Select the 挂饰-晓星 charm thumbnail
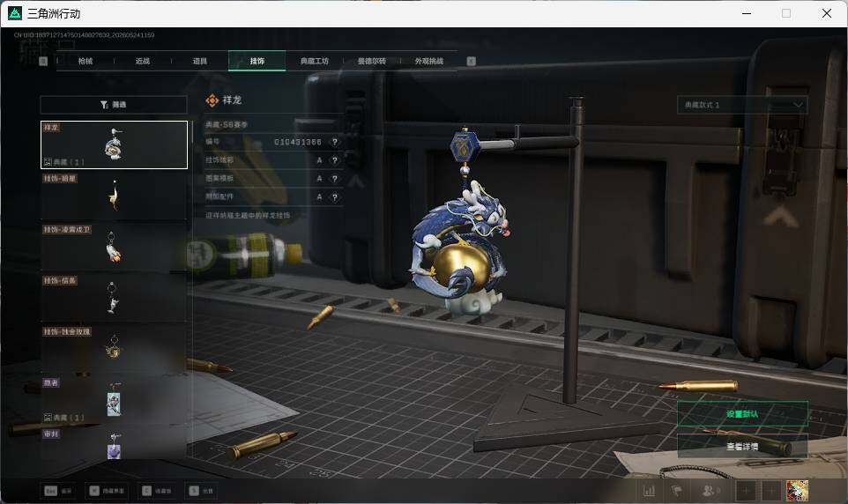The image size is (848, 504). coord(114,196)
